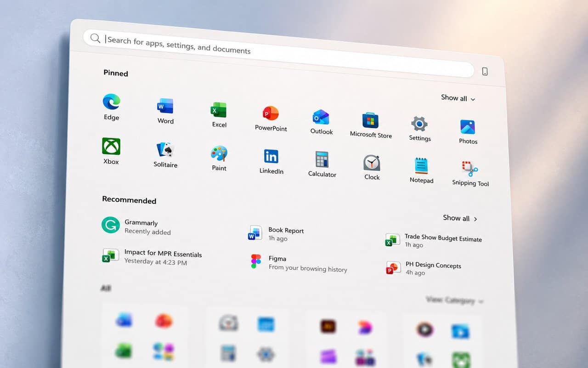The width and height of the screenshot is (588, 368).
Task: Show all recommended items
Action: click(x=460, y=218)
